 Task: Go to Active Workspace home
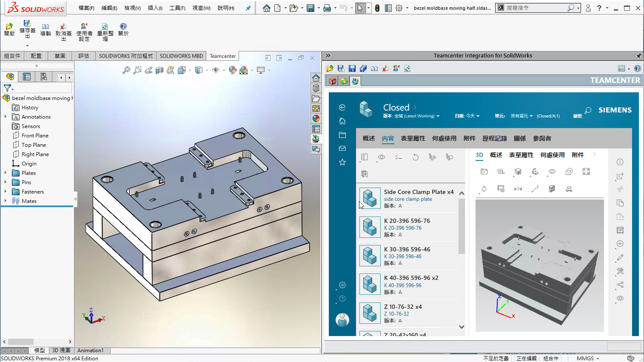click(342, 121)
